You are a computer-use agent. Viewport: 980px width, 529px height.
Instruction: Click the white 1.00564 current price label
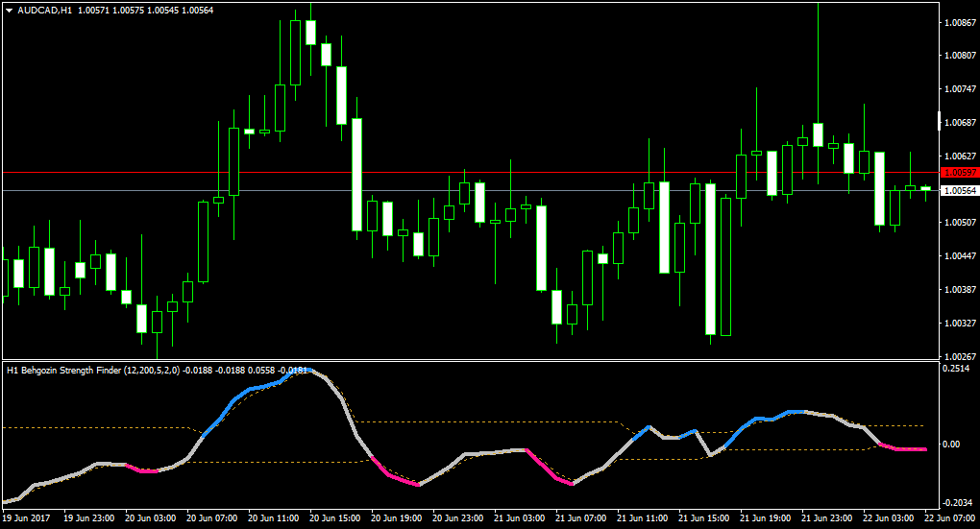coord(960,190)
